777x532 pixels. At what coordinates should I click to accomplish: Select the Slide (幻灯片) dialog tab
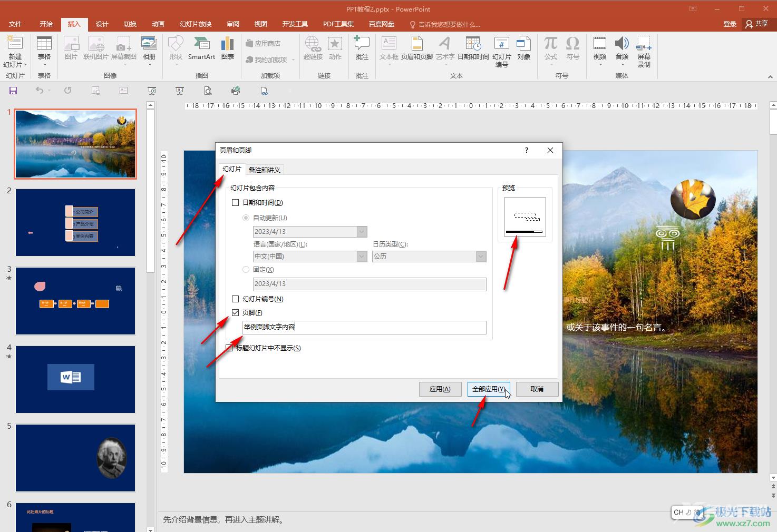click(232, 169)
